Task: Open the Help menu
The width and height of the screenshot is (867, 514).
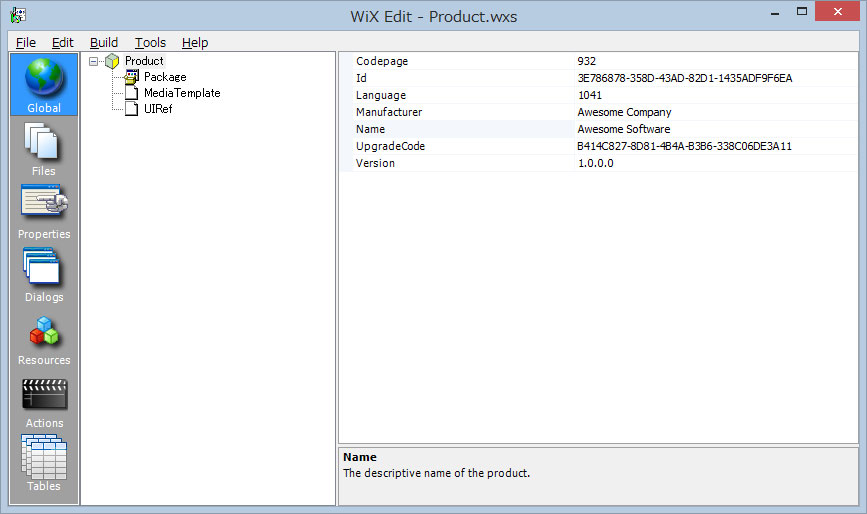Action: pyautogui.click(x=195, y=42)
